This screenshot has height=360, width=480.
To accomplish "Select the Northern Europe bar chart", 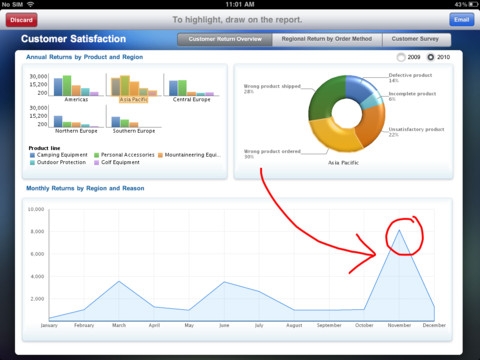I will point(76,119).
